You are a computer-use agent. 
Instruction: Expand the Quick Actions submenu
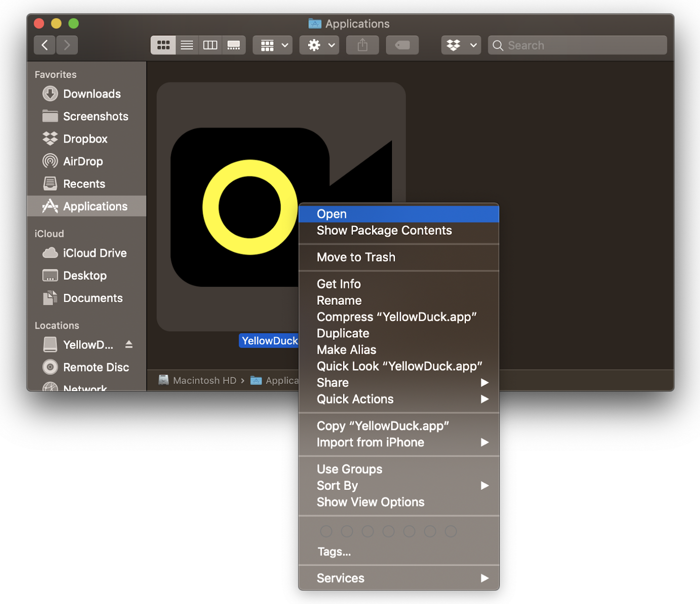(399, 399)
